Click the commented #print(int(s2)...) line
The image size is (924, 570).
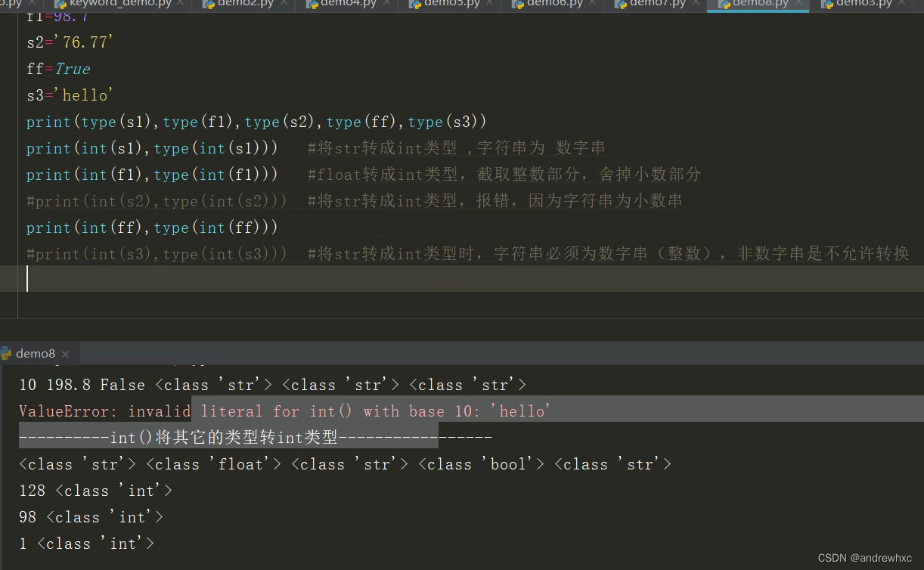click(x=355, y=201)
